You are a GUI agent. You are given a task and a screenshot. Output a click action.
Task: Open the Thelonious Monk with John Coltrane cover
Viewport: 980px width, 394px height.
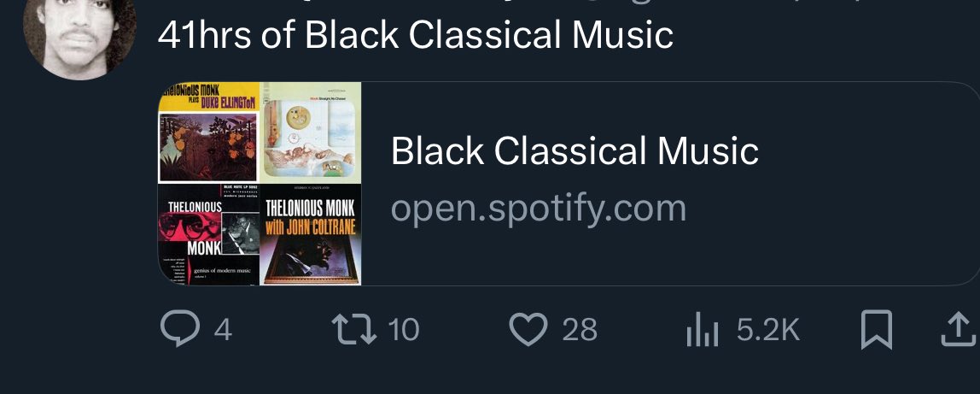[x=311, y=234]
